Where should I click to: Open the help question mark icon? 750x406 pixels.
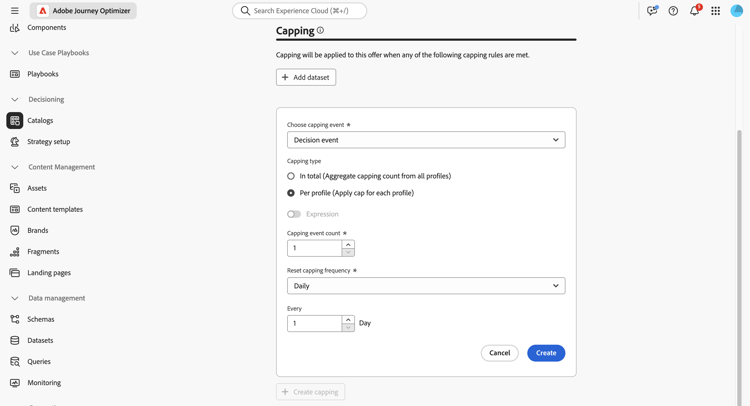tap(673, 11)
